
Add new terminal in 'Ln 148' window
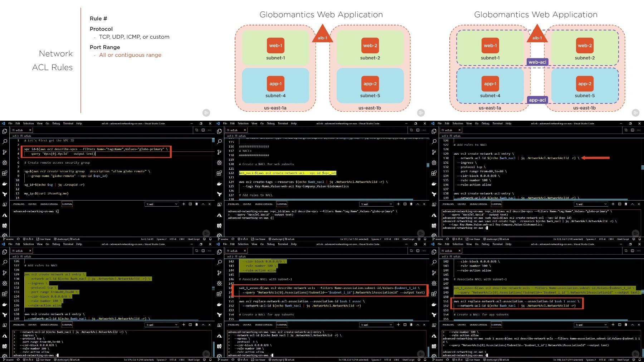[613, 325]
